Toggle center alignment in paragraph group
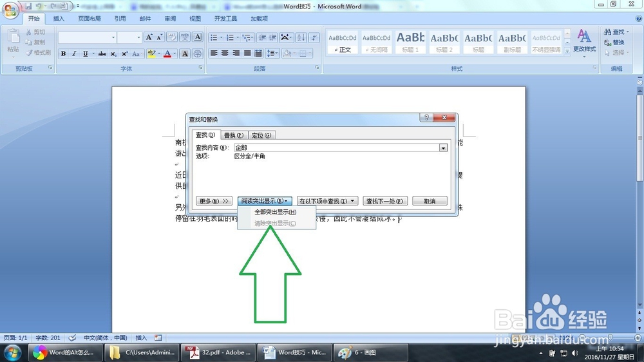The height and width of the screenshot is (362, 644). point(225,53)
